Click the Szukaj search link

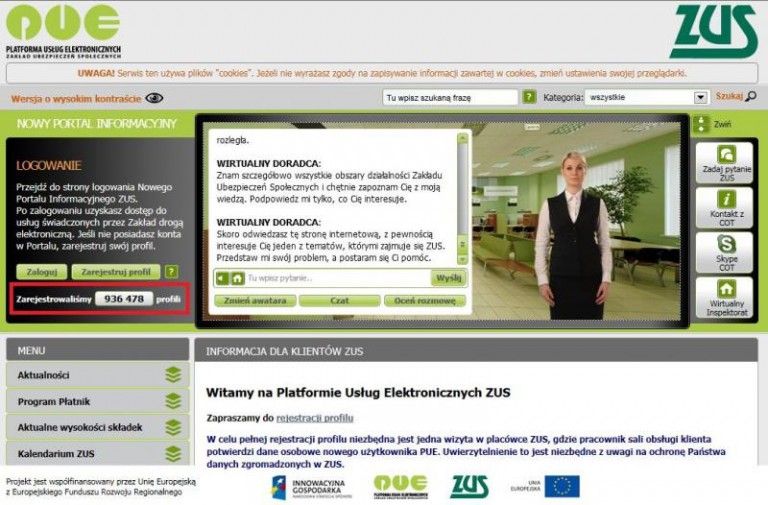pyautogui.click(x=729, y=96)
